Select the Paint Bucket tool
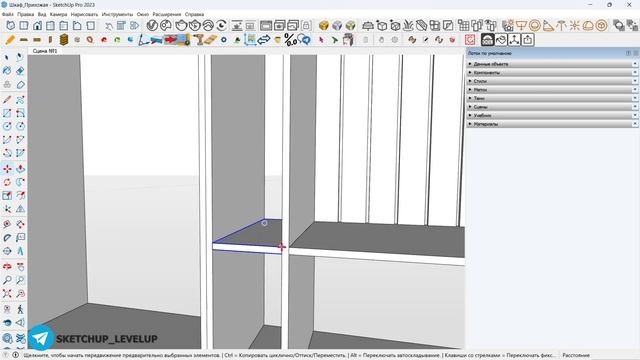 click(7, 71)
